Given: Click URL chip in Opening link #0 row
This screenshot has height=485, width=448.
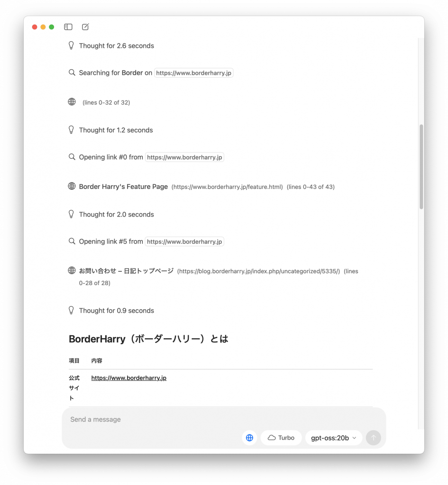Looking at the screenshot, I should (184, 157).
